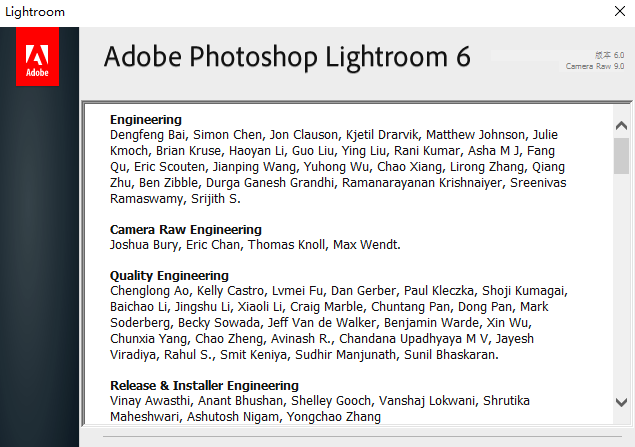Select the Quality Engineering heading
This screenshot has width=635, height=447.
[169, 275]
